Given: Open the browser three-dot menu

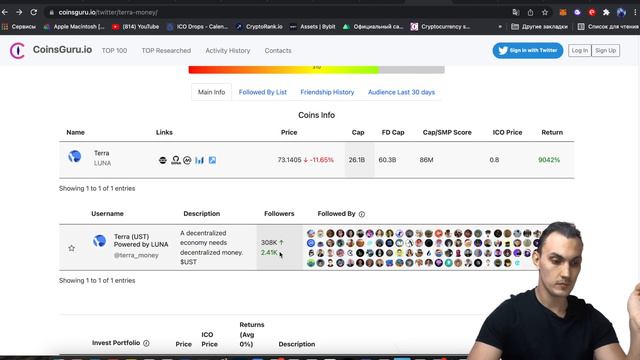Looking at the screenshot, I should pos(636,12).
